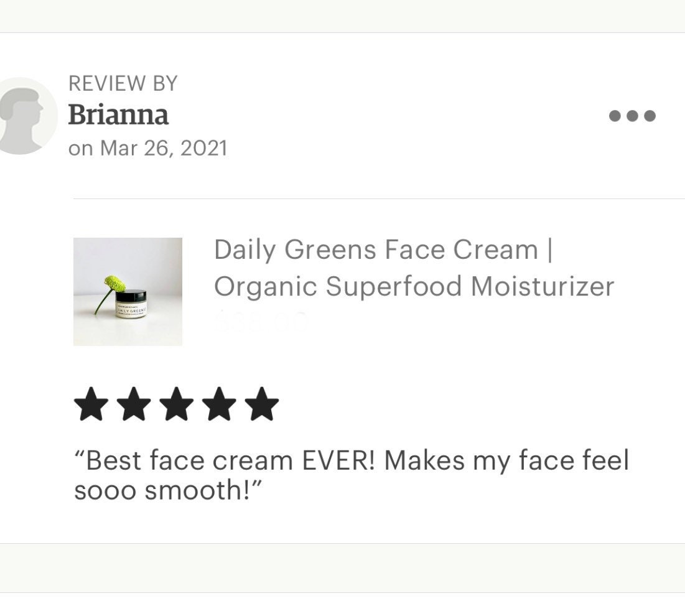Screen dimensions: 685x616
Task: Click the faded price under product title
Action: click(261, 321)
